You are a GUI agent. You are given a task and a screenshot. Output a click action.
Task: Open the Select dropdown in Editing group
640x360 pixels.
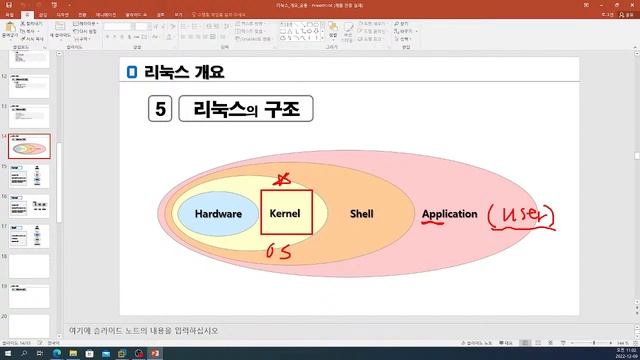tap(403, 39)
